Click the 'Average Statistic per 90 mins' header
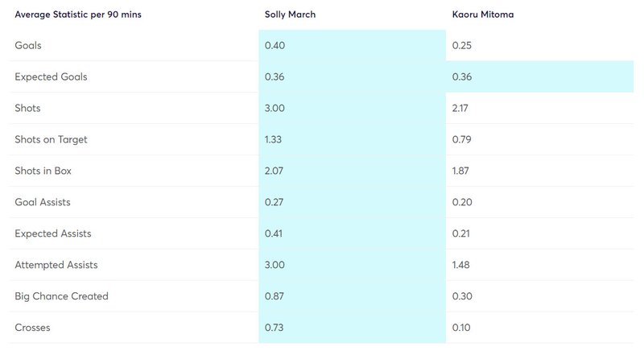The image size is (644, 351). click(78, 14)
